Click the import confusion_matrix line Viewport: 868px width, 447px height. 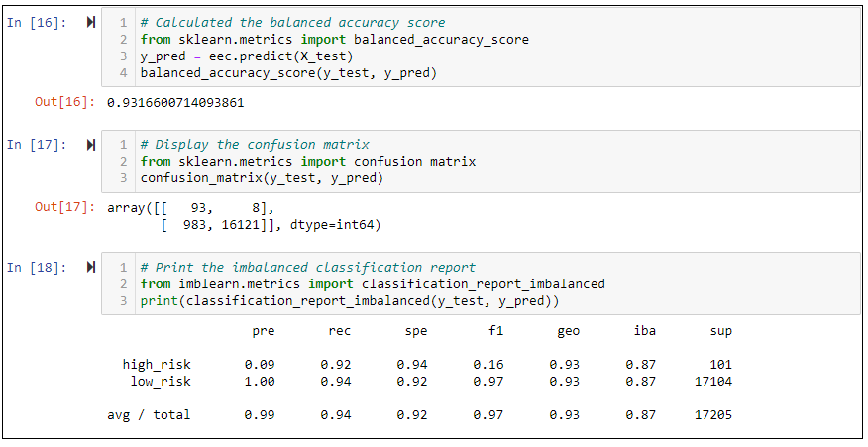click(x=308, y=162)
